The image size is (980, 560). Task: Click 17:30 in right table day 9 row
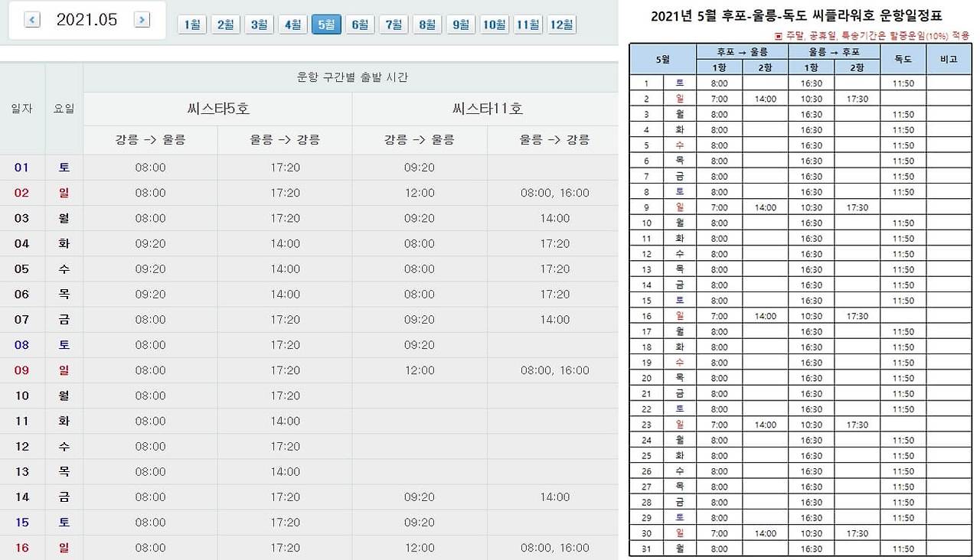[857, 207]
